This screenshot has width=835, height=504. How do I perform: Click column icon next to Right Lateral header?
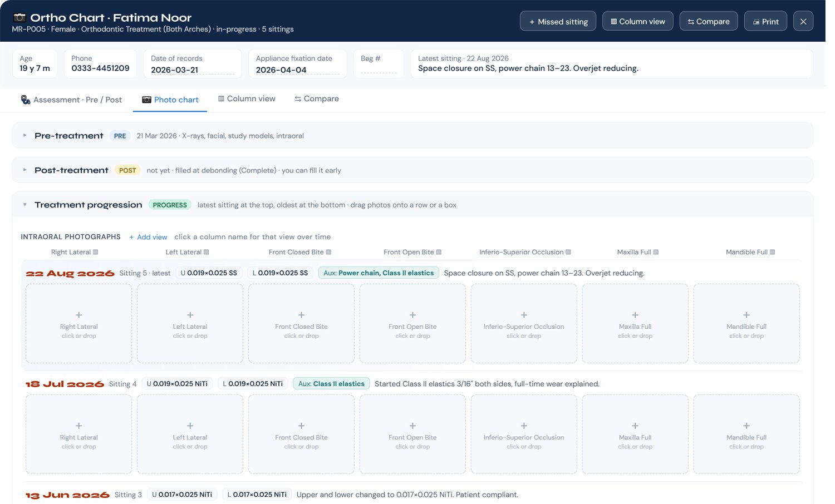(x=96, y=252)
